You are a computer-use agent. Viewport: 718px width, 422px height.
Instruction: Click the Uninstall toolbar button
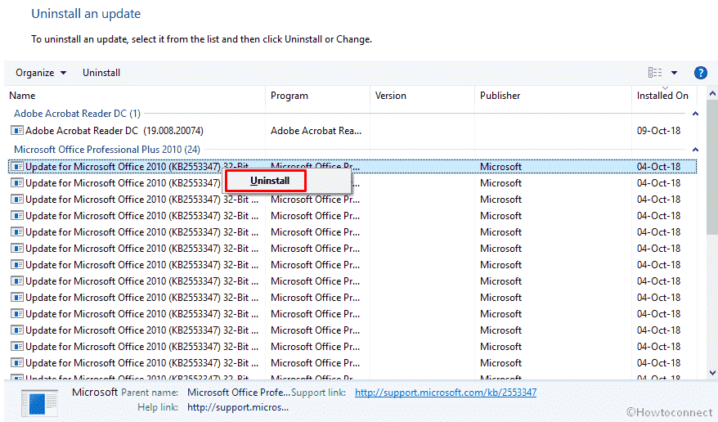(101, 73)
